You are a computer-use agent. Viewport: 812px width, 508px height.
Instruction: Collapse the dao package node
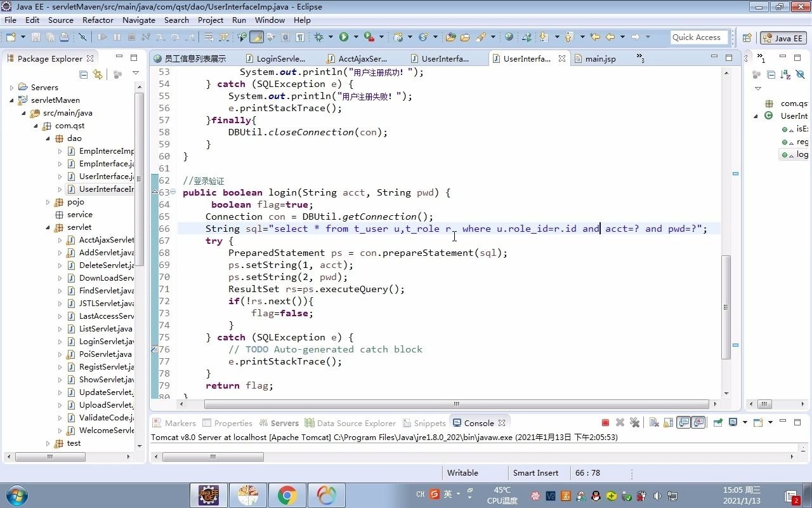[x=48, y=138]
